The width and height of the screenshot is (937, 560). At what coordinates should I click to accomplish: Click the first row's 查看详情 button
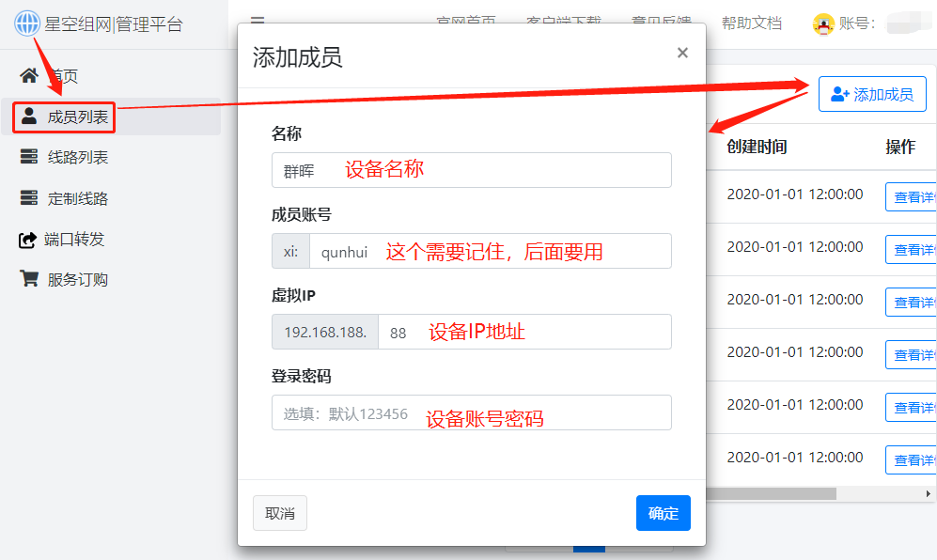click(912, 197)
